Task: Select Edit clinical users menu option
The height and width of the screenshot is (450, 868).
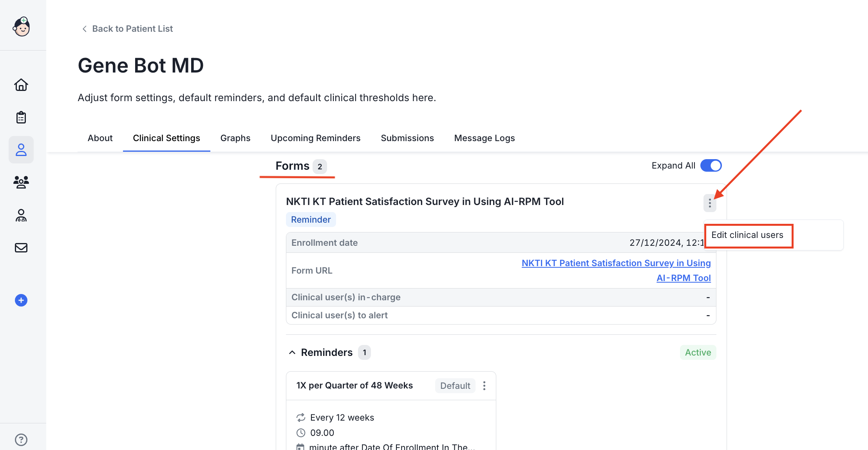Action: coord(747,235)
